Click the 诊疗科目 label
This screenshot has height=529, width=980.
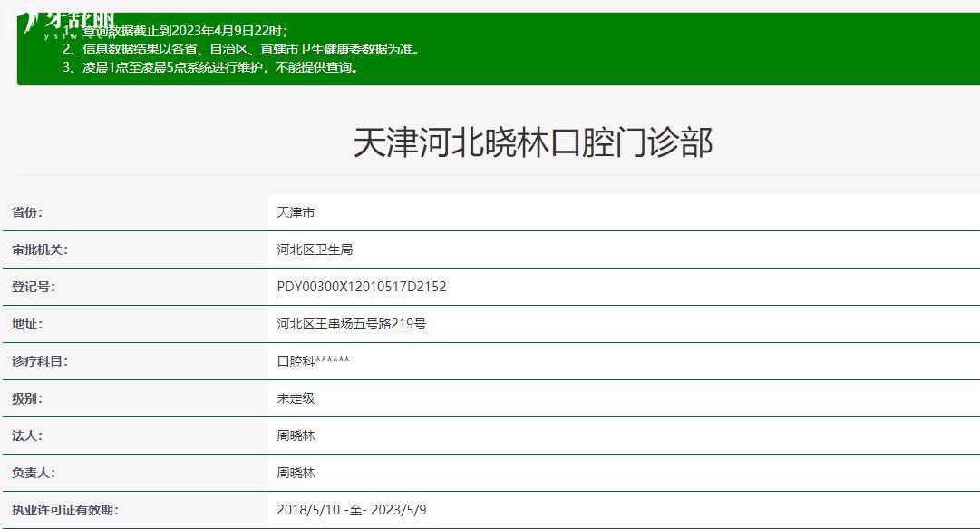pyautogui.click(x=39, y=361)
